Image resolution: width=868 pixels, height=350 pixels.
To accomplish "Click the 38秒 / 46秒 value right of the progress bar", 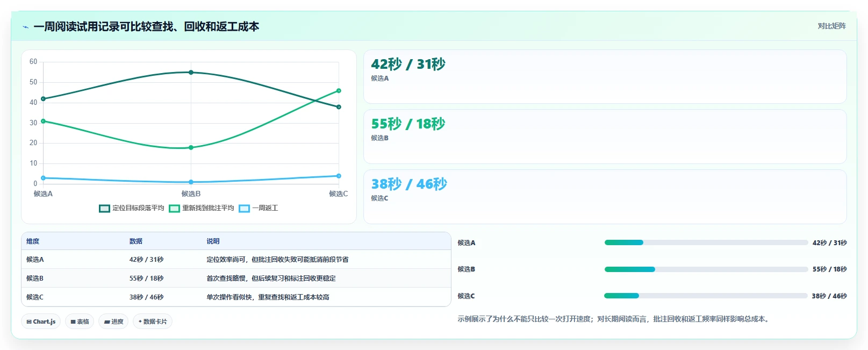I will (x=829, y=296).
